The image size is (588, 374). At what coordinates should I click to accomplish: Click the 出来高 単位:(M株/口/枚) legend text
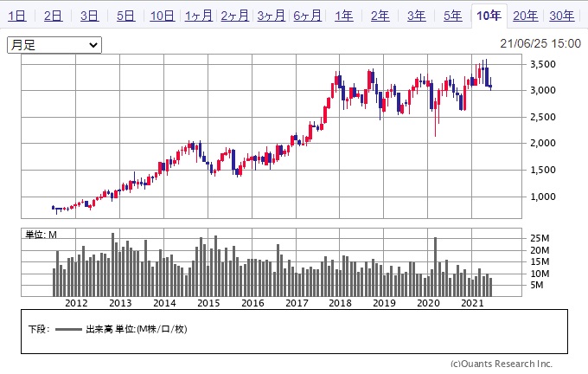(137, 329)
